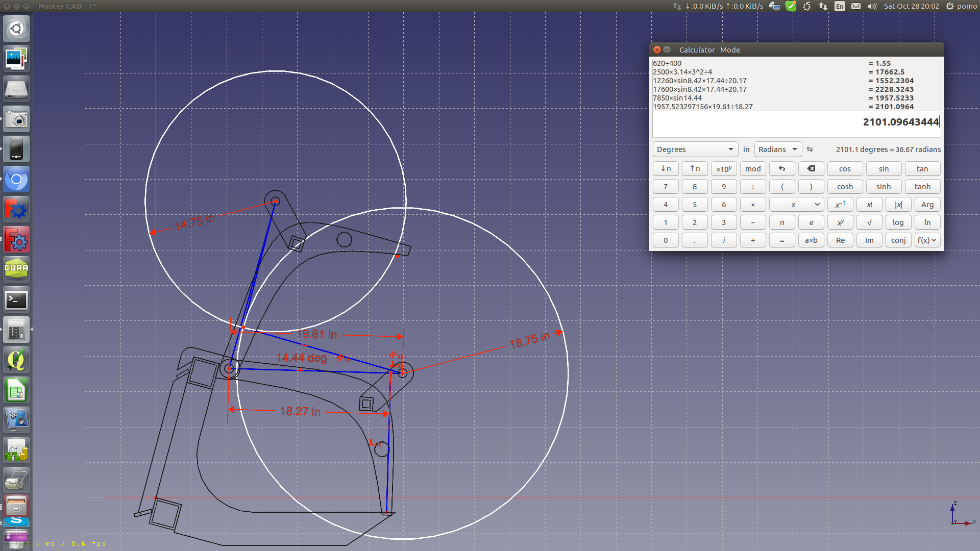Screen dimensions: 980x551
Task: Click the absolute value |x| button
Action: pos(898,205)
